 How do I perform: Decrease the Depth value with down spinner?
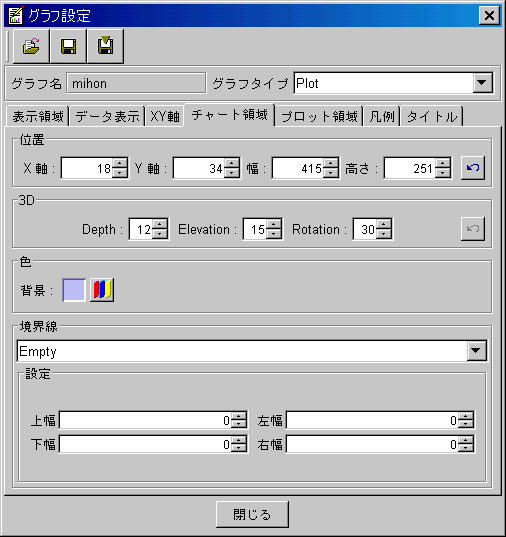[159, 234]
